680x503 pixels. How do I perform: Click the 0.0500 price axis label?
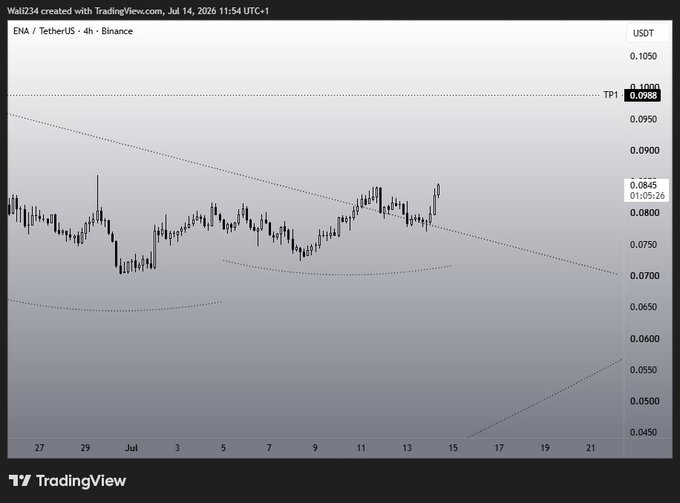[644, 401]
